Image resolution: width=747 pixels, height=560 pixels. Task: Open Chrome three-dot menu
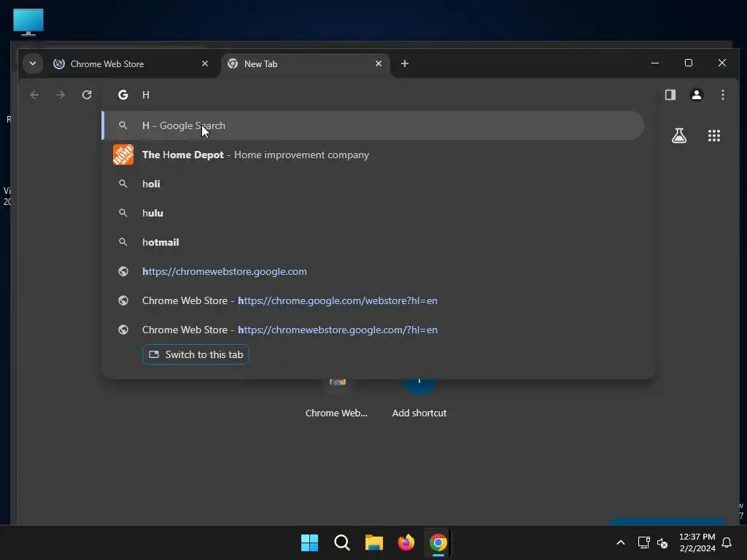723,95
